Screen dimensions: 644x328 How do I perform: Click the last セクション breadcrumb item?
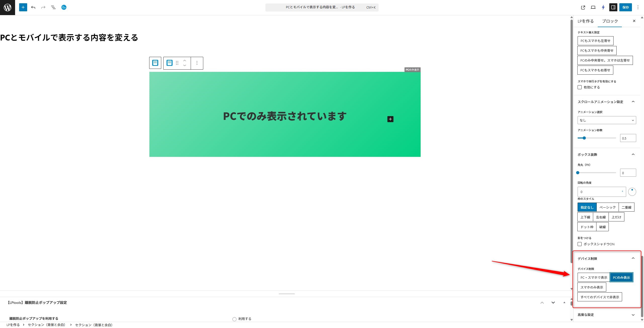pos(94,325)
